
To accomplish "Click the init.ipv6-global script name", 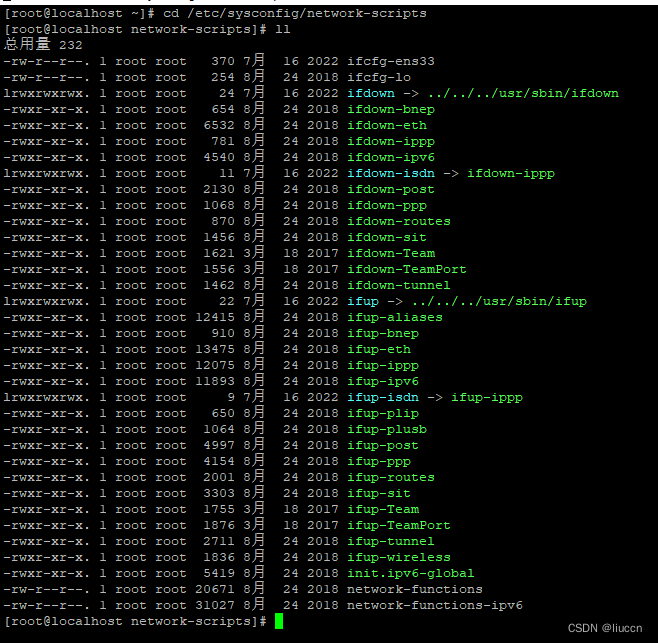I will click(410, 573).
